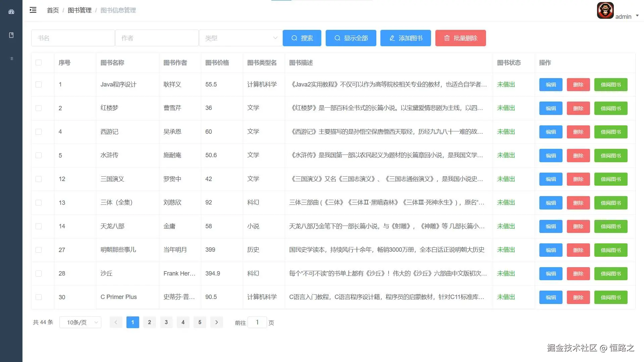Go to next page arrow
The width and height of the screenshot is (644, 362).
217,322
